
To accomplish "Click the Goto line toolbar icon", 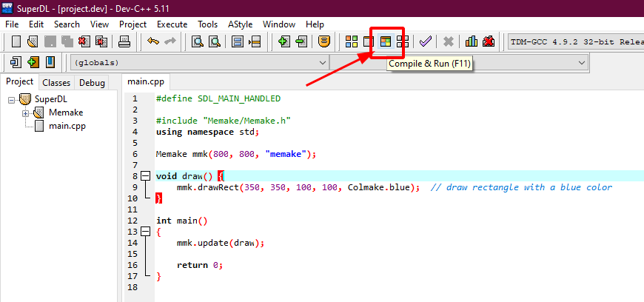I will (x=255, y=41).
